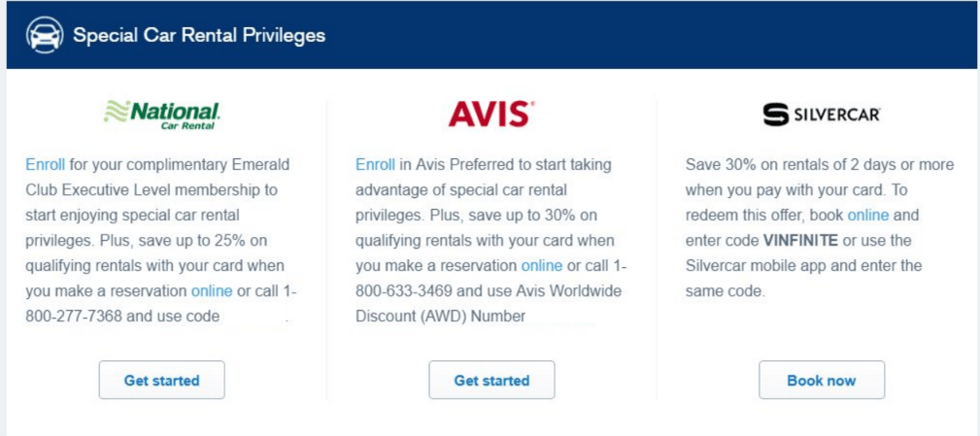Click Get started under Avis

pos(491,380)
